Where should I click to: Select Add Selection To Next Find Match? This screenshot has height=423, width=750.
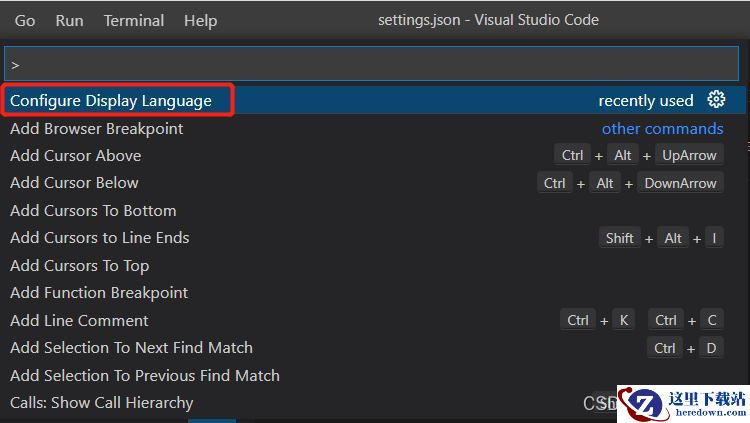pos(373,348)
